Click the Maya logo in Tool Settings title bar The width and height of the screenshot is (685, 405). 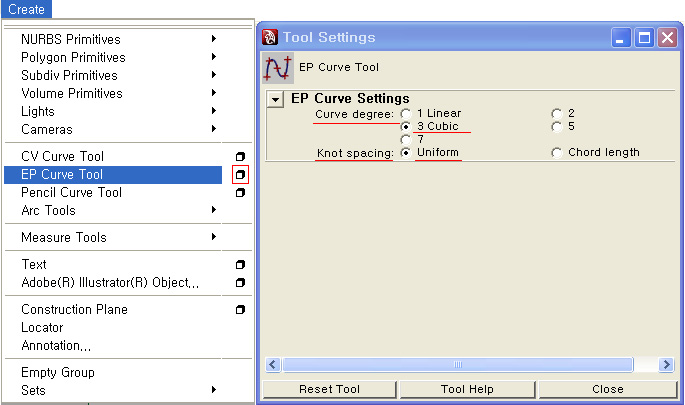[x=270, y=37]
